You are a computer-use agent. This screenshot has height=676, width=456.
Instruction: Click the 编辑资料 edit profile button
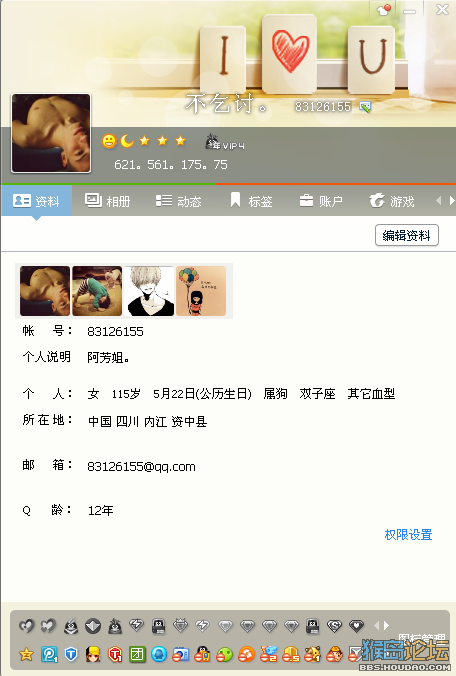click(x=406, y=235)
